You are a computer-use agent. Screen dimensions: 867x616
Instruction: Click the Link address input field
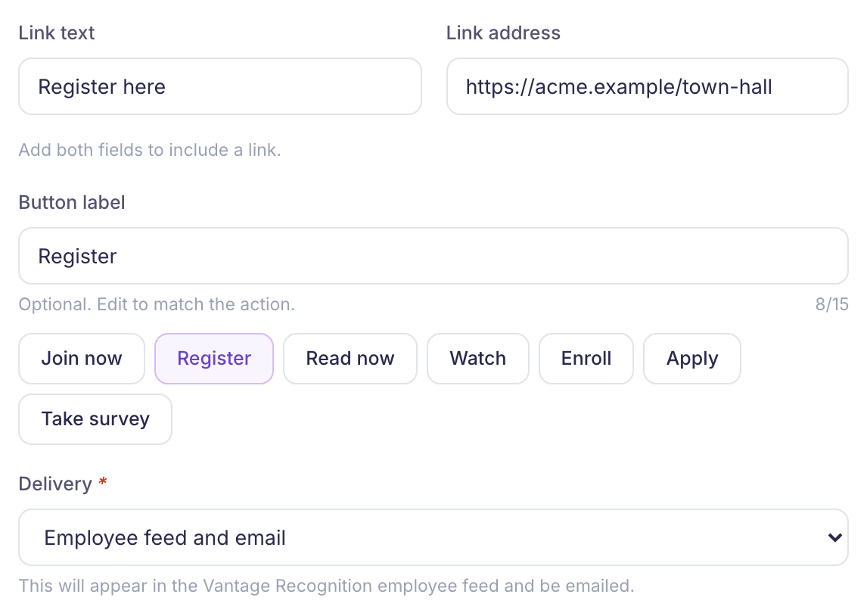[648, 86]
